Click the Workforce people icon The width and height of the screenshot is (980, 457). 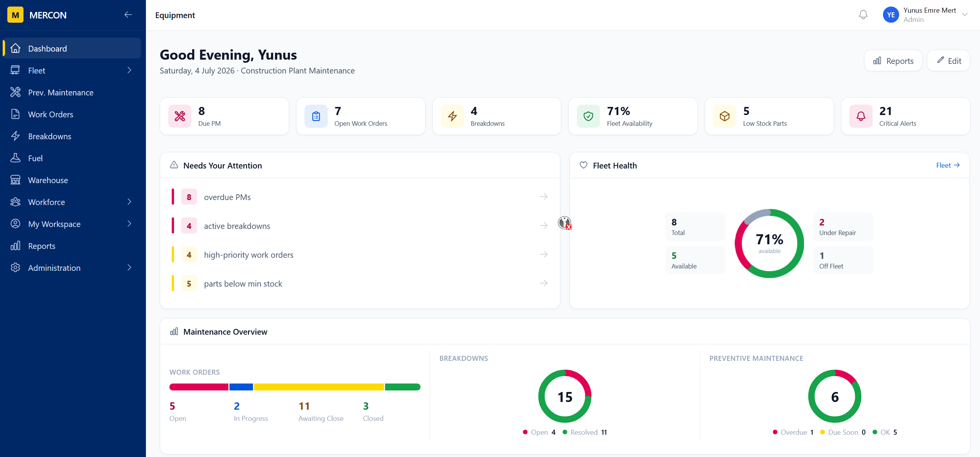click(15, 202)
